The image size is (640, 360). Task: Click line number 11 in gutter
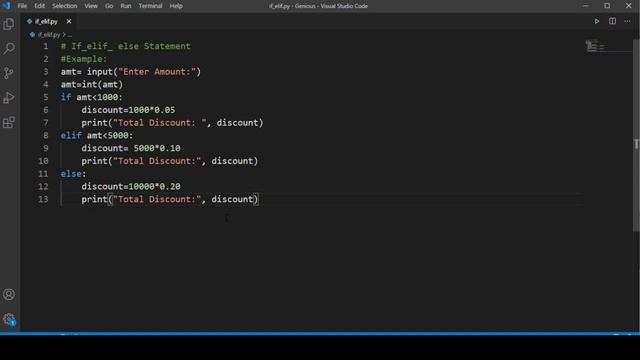coord(43,174)
